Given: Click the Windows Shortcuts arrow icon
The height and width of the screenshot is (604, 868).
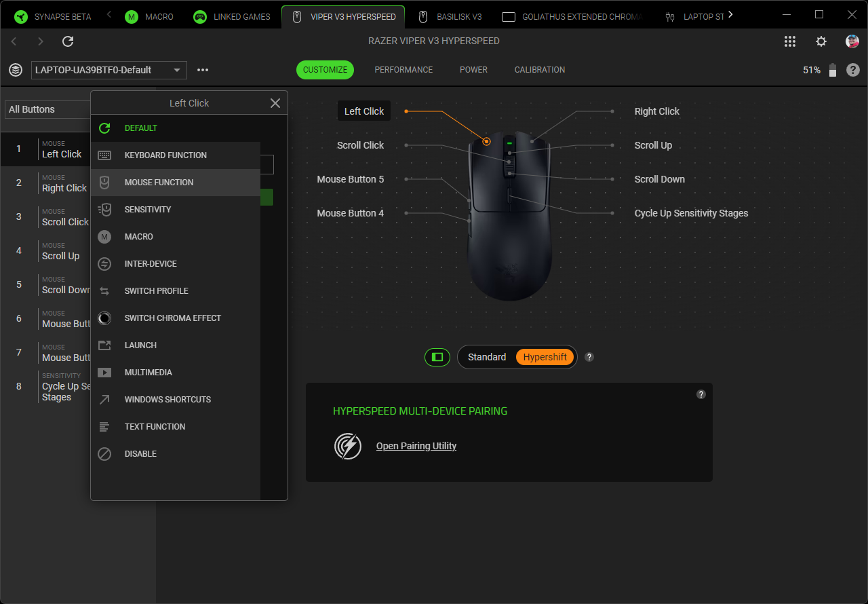Looking at the screenshot, I should (104, 400).
